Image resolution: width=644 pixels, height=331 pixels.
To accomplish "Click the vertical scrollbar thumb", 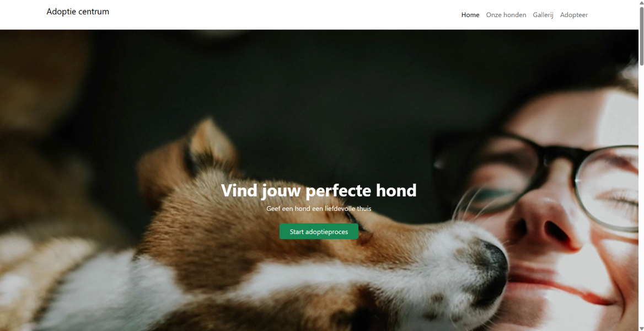I will click(x=641, y=35).
